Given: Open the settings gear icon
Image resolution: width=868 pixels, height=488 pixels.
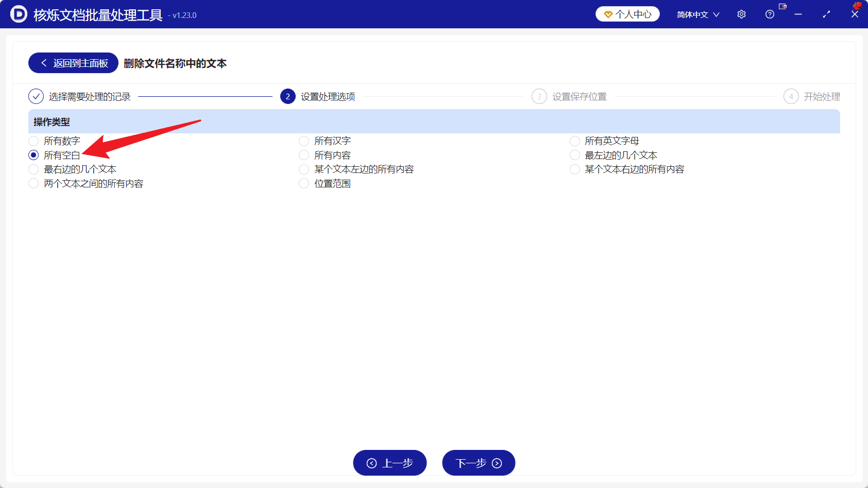Looking at the screenshot, I should (x=741, y=14).
